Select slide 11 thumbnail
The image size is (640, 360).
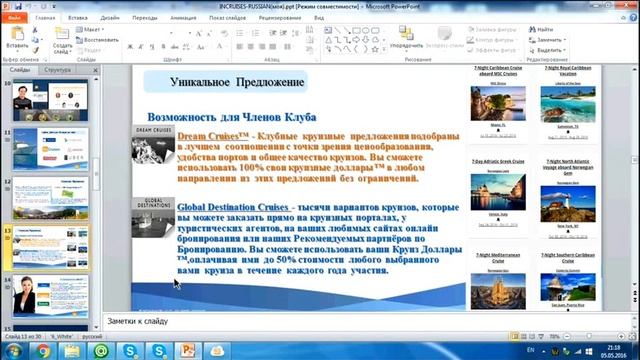(x=51, y=149)
